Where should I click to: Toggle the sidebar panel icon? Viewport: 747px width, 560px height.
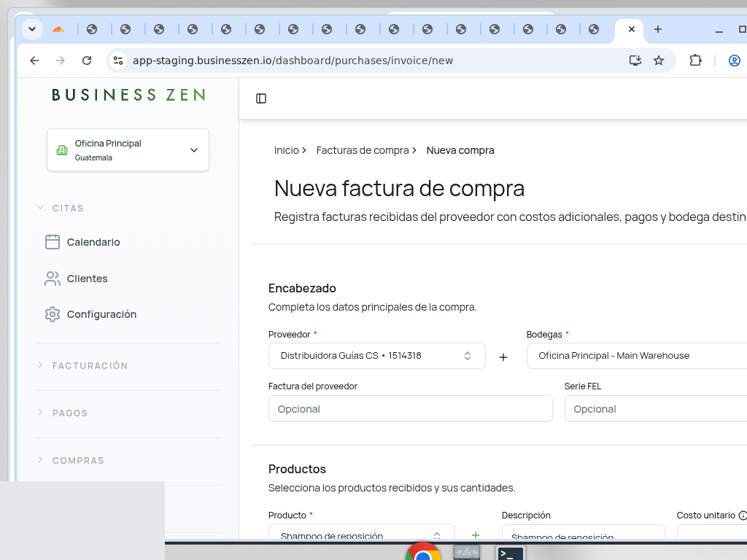coord(261,98)
